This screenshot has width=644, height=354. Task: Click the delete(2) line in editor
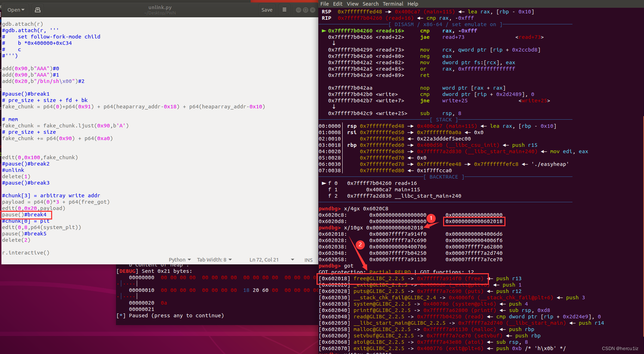pos(16,240)
